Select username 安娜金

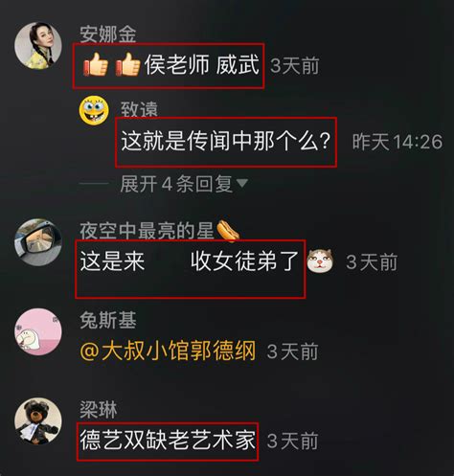point(108,34)
